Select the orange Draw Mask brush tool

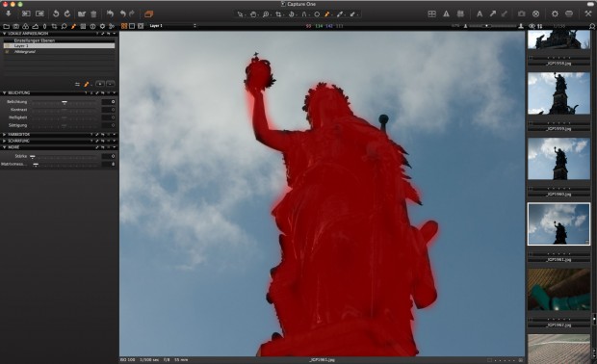(x=326, y=14)
